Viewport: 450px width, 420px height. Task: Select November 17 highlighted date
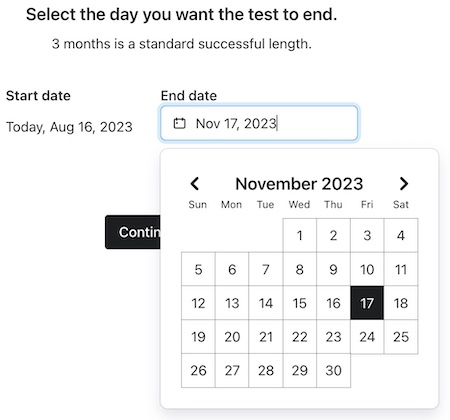(367, 303)
